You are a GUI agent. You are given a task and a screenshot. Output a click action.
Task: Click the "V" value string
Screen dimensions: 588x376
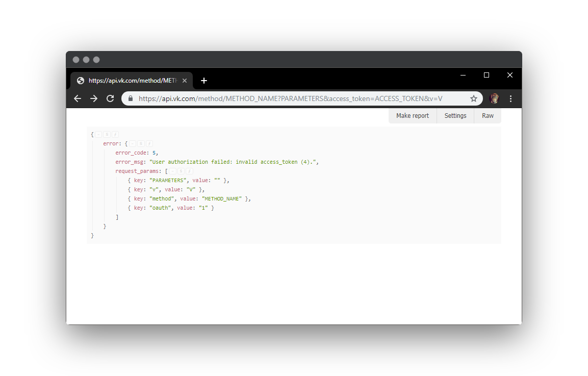(191, 189)
